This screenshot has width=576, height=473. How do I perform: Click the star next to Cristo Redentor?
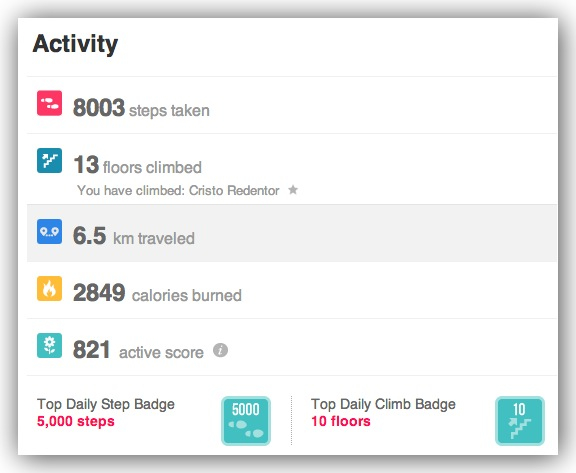(293, 190)
